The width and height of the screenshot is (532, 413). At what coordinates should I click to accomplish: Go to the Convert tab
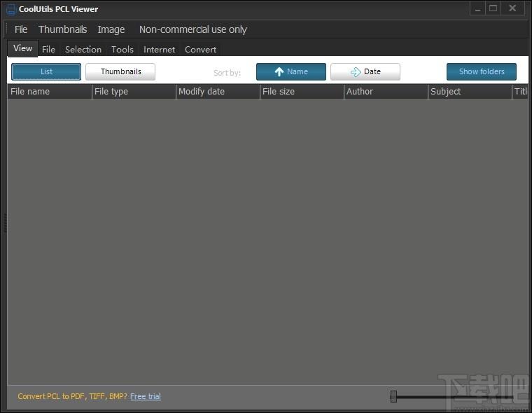tap(200, 49)
